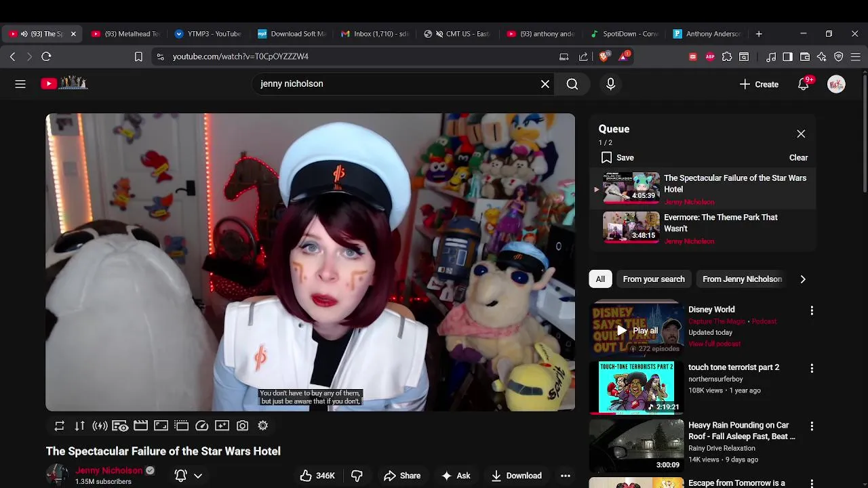The image size is (868, 488).
Task: Search with voice microphone icon
Action: 610,84
